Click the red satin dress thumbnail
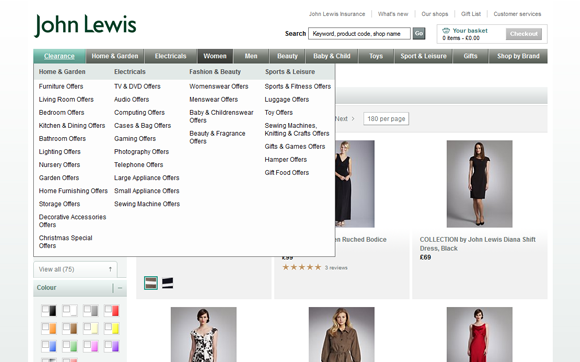The image size is (580, 362). [x=479, y=335]
